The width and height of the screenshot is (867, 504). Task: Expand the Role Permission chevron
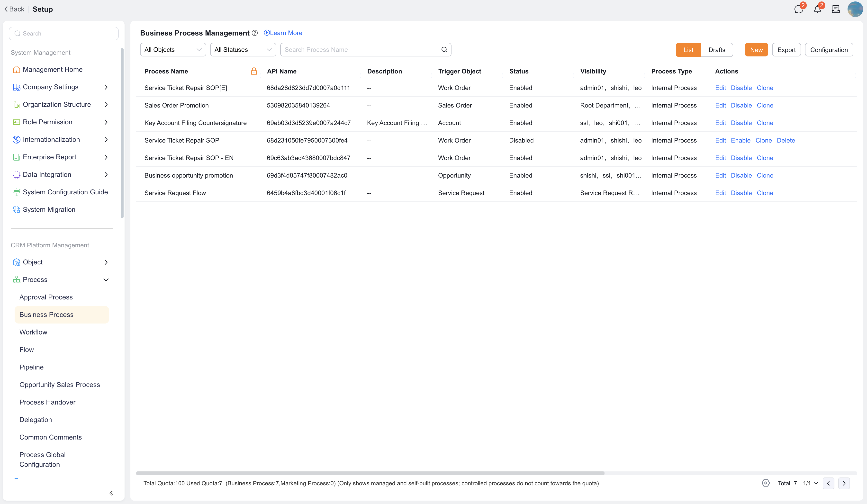click(x=106, y=122)
